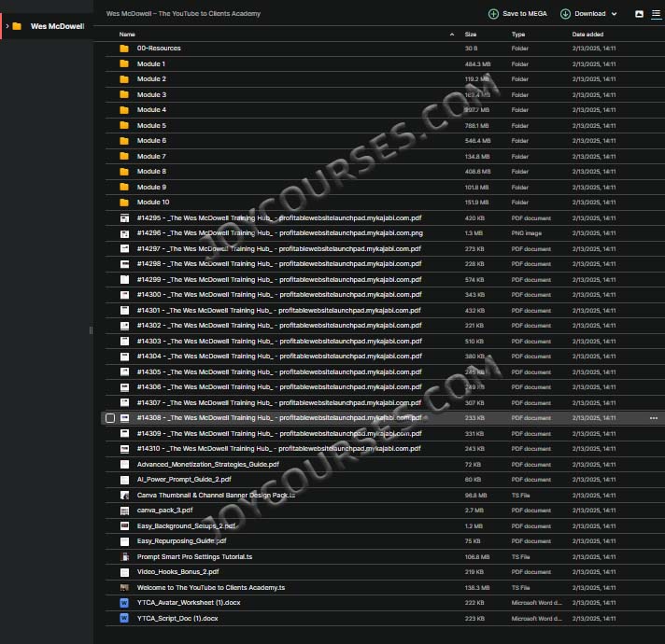Click the breadcrumb Wes McDowell – YouTube to Clients Academy

pos(183,14)
